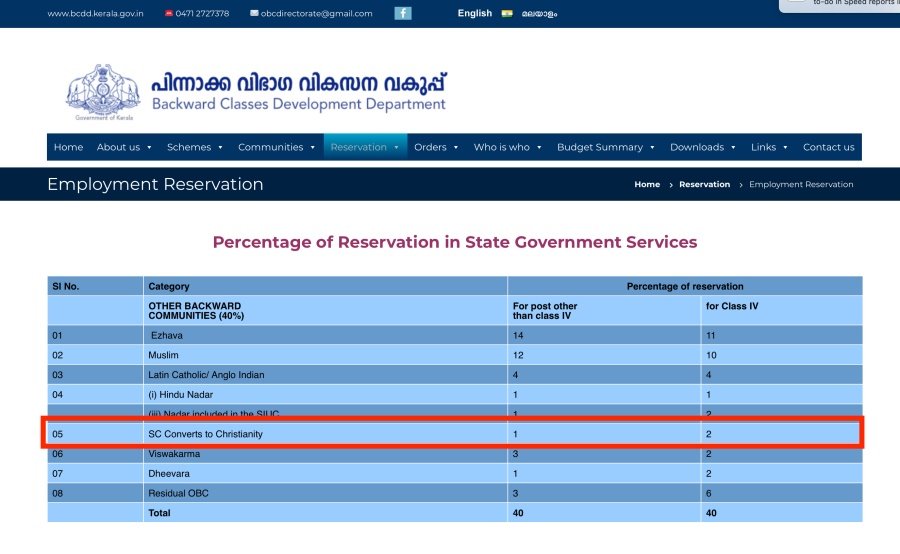Screen dimensions: 900x554
Task: Expand the About us dropdown menu
Action: click(124, 147)
